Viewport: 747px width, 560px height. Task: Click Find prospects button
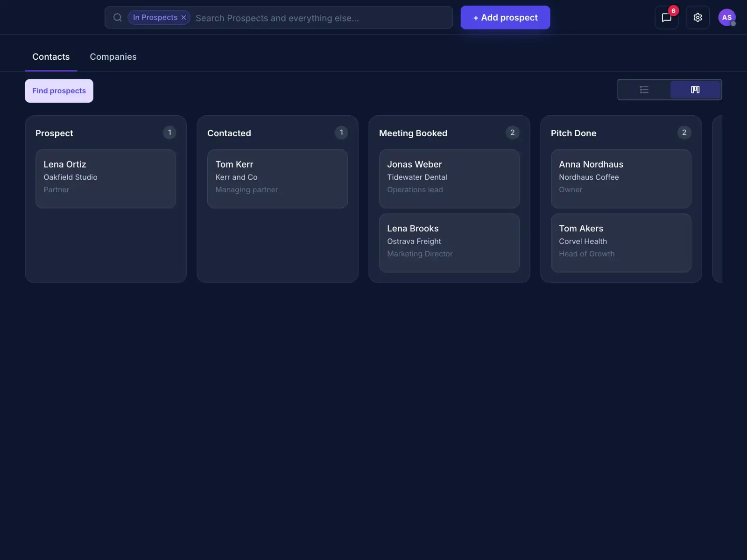59,91
